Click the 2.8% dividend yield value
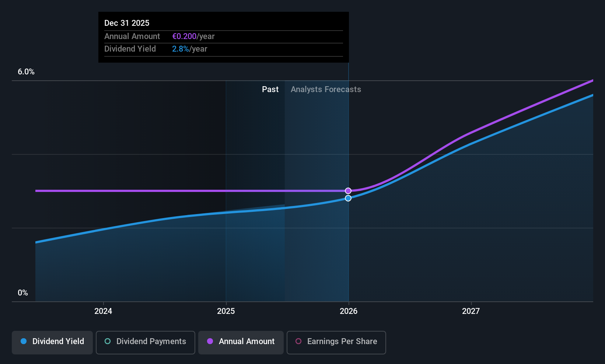 [x=181, y=49]
